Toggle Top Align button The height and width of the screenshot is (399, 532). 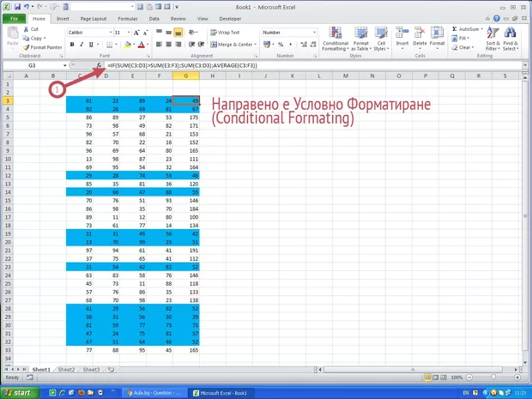pyautogui.click(x=159, y=33)
